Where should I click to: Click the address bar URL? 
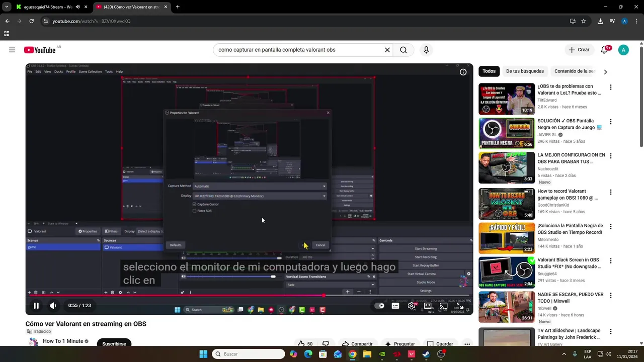pos(92,21)
